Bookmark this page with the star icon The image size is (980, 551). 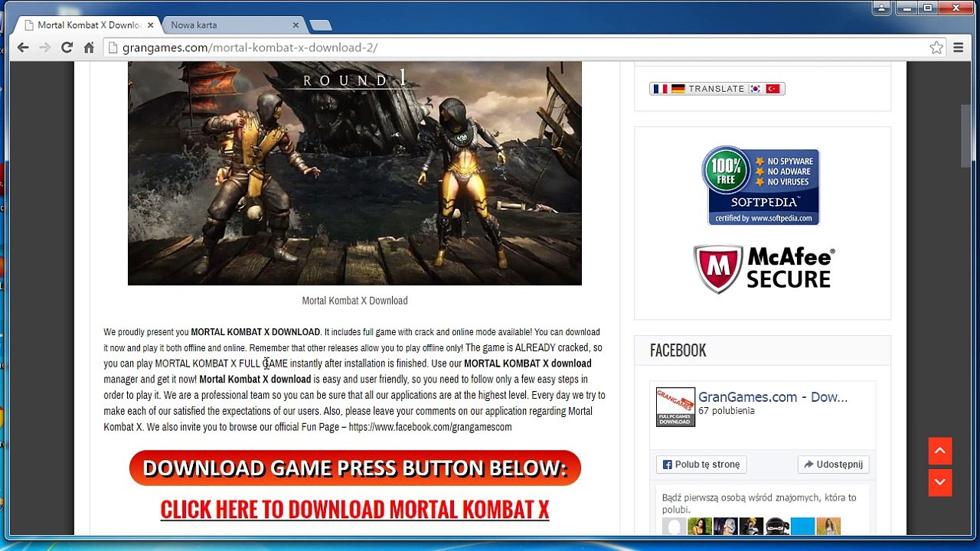tap(936, 47)
